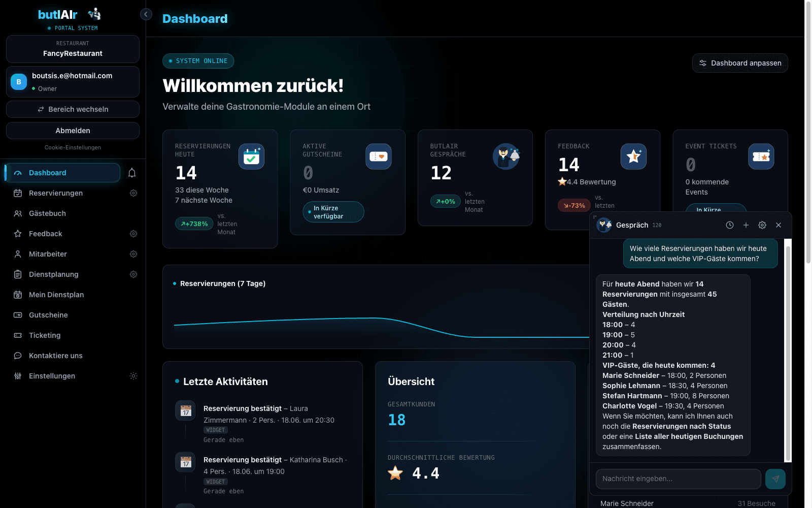Click Marie Schneider row below the chat
The image size is (812, 508).
click(688, 503)
